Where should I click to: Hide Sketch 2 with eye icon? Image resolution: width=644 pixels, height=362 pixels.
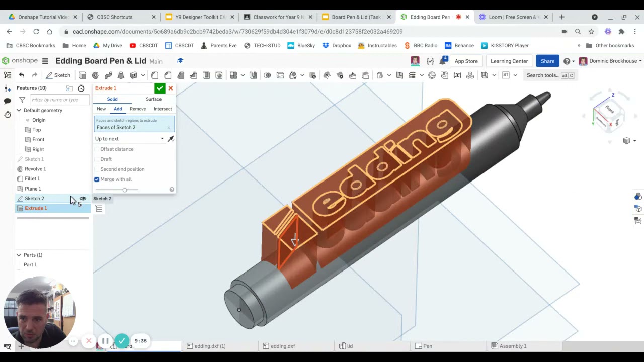tap(83, 199)
